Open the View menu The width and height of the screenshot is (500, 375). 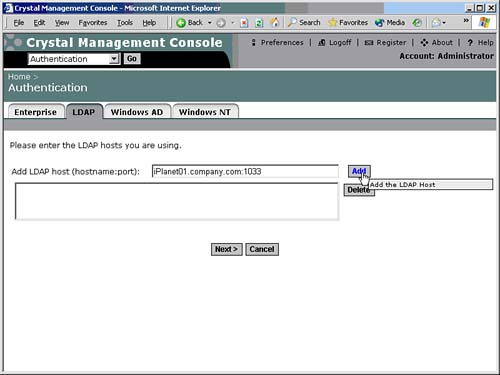[x=62, y=23]
